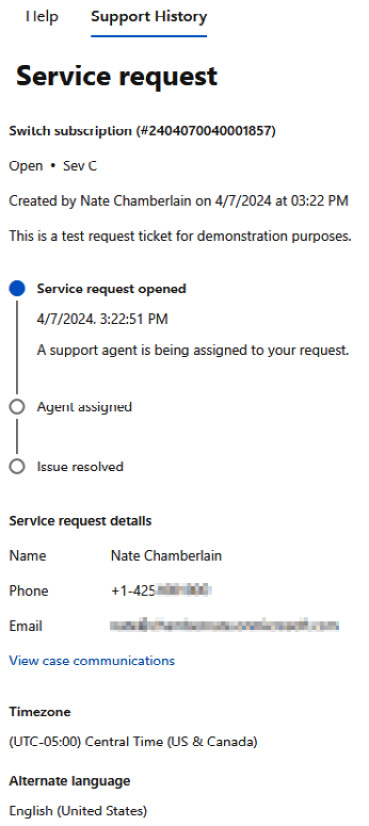Click the Open Sev C status line
The height and width of the screenshot is (826, 369).
pyautogui.click(x=53, y=166)
